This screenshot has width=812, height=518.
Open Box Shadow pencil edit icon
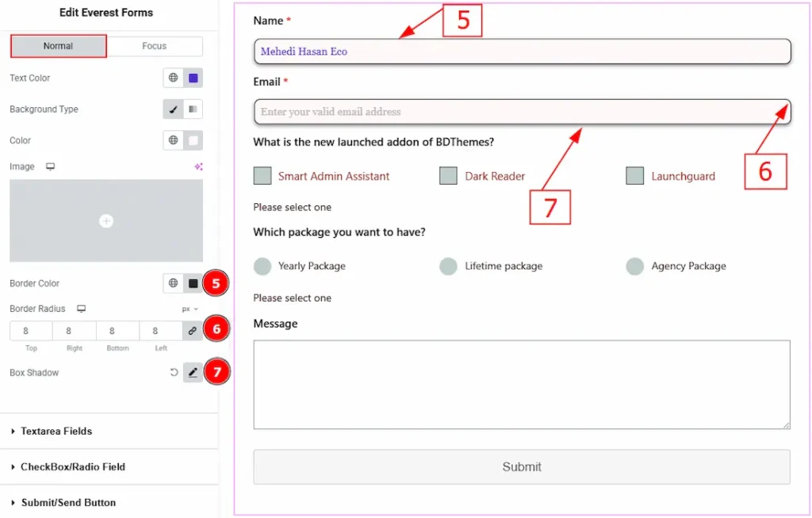(x=193, y=372)
